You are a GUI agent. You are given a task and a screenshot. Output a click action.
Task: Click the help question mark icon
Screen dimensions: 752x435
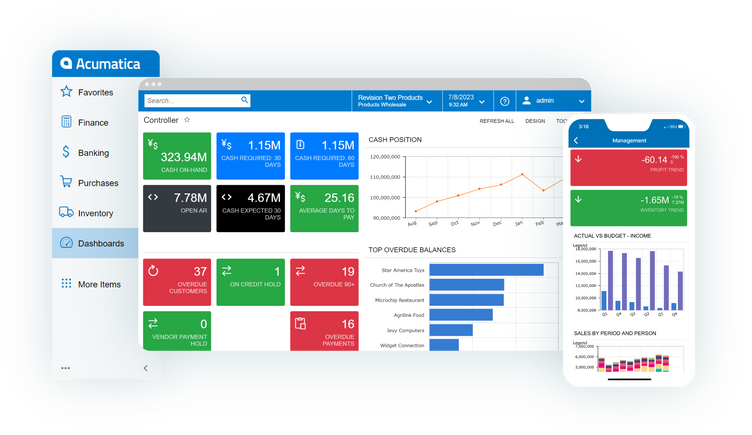coord(504,101)
